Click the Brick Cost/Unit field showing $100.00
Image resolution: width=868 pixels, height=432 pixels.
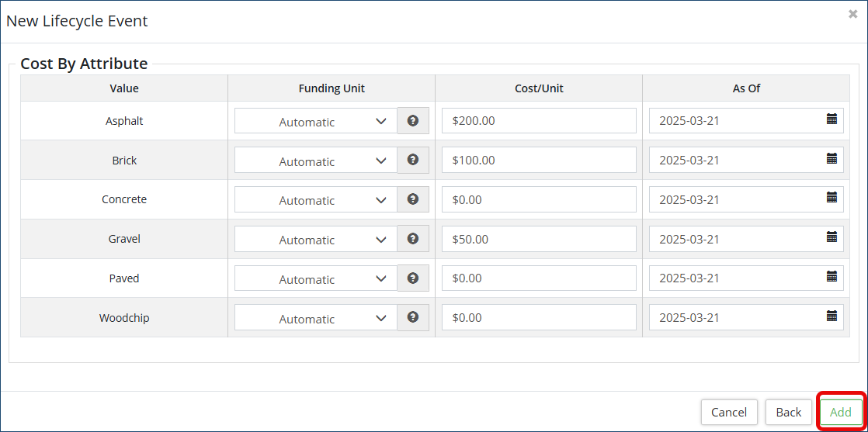click(539, 161)
